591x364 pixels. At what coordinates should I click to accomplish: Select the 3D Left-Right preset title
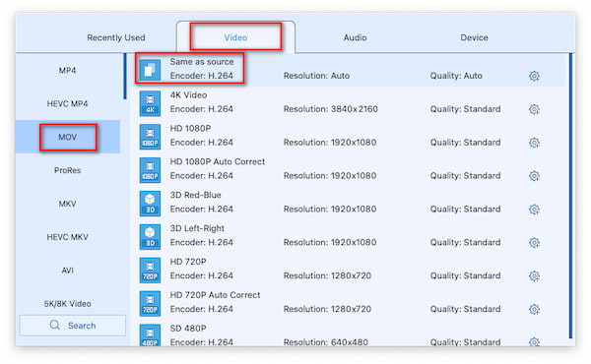197,228
